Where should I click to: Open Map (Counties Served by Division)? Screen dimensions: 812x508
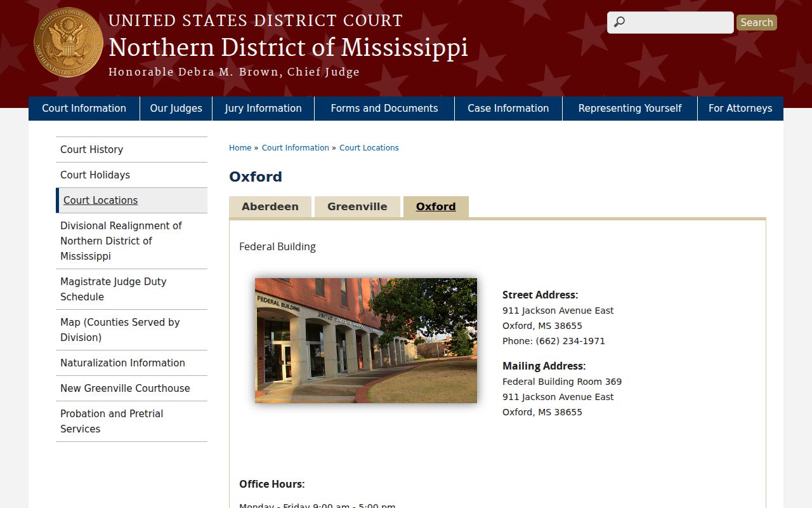click(x=131, y=330)
